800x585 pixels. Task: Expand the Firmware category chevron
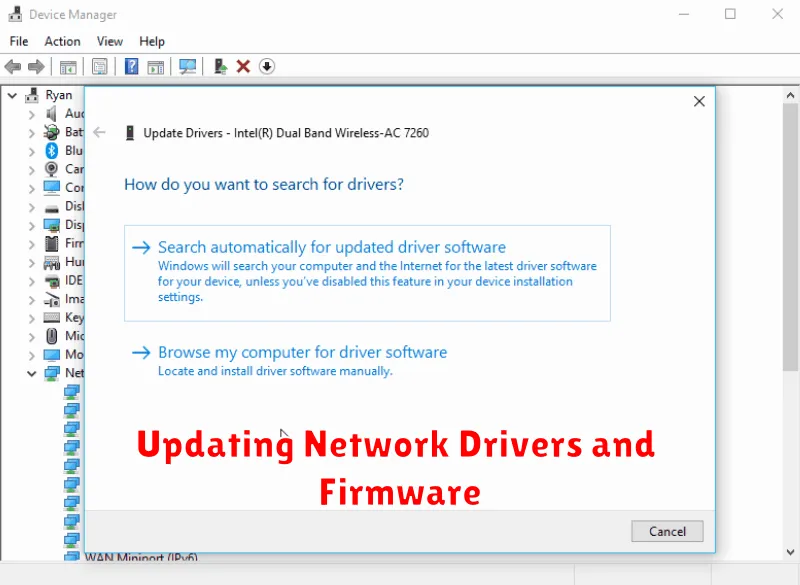coord(32,244)
